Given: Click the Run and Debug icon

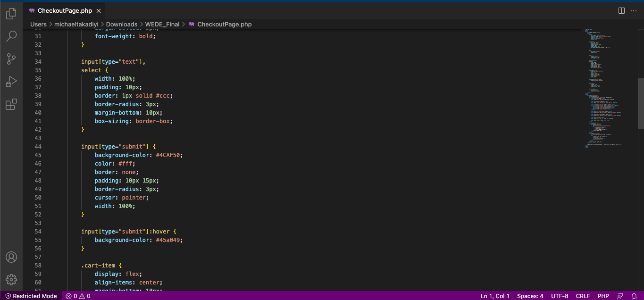Looking at the screenshot, I should pos(11,82).
